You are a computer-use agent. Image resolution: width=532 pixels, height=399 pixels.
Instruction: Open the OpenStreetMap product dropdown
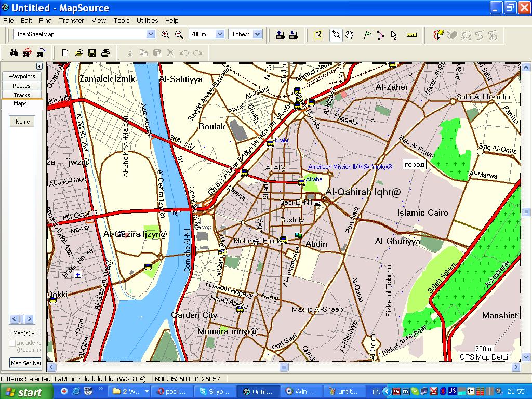click(x=151, y=34)
